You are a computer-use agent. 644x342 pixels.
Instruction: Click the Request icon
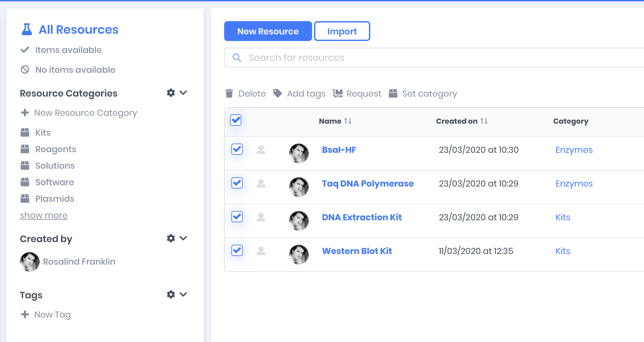[x=338, y=94]
